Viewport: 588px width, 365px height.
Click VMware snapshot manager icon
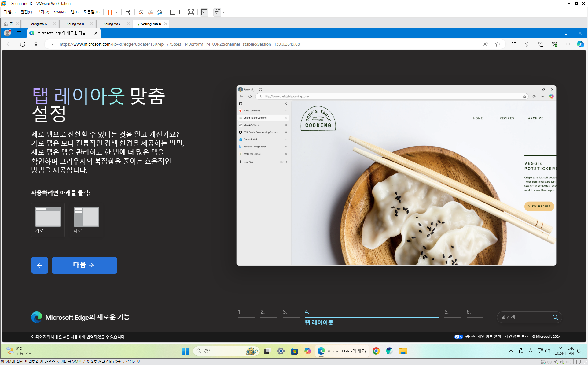point(160,12)
